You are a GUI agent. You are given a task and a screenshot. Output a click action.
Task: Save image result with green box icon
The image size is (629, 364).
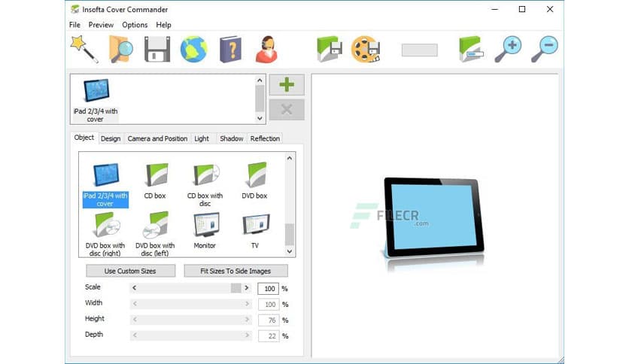[329, 50]
